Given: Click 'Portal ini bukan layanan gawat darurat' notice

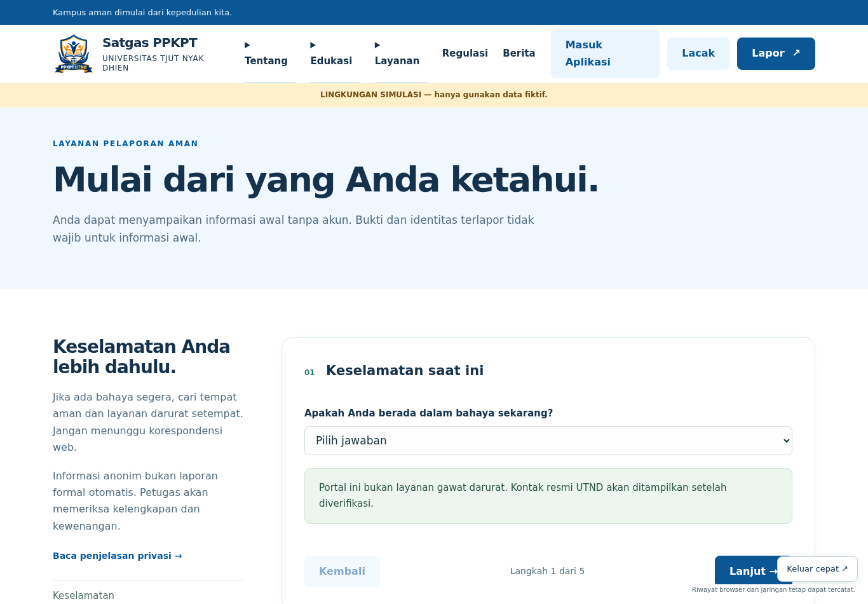Looking at the screenshot, I should point(548,496).
